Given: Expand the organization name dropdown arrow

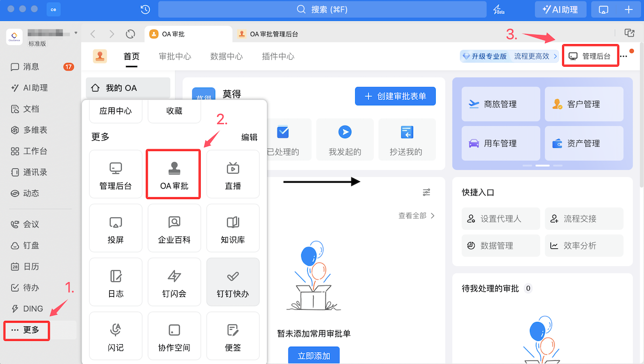Looking at the screenshot, I should click(x=76, y=33).
